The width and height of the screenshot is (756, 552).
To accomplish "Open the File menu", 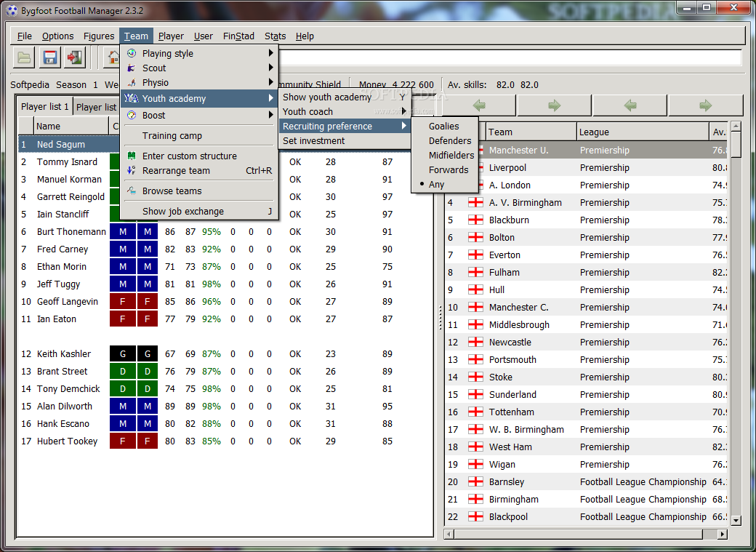I will (25, 36).
